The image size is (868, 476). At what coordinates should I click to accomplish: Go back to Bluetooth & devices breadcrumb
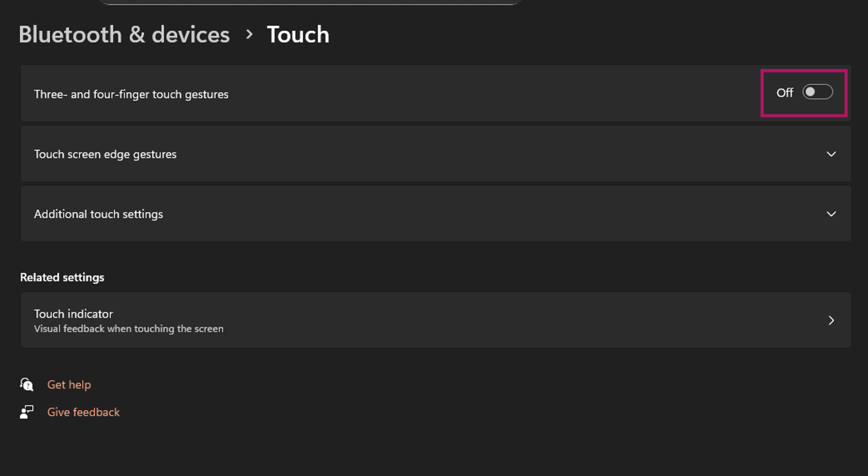(x=124, y=34)
